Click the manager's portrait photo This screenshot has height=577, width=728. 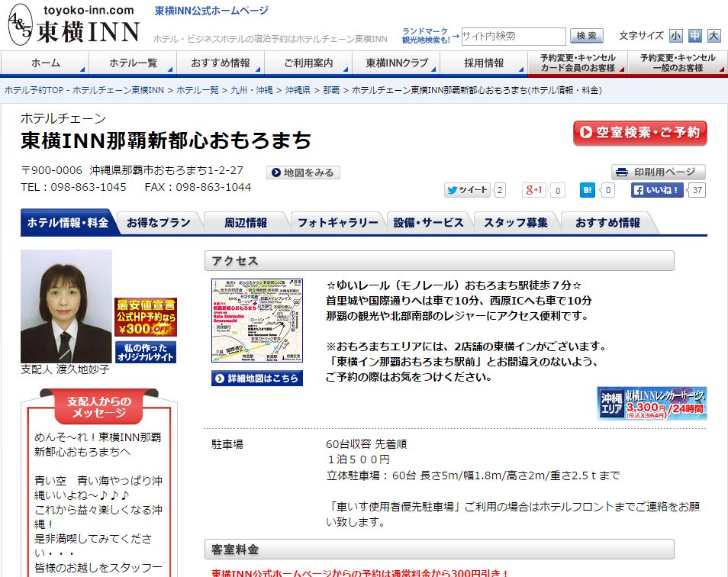pyautogui.click(x=66, y=306)
